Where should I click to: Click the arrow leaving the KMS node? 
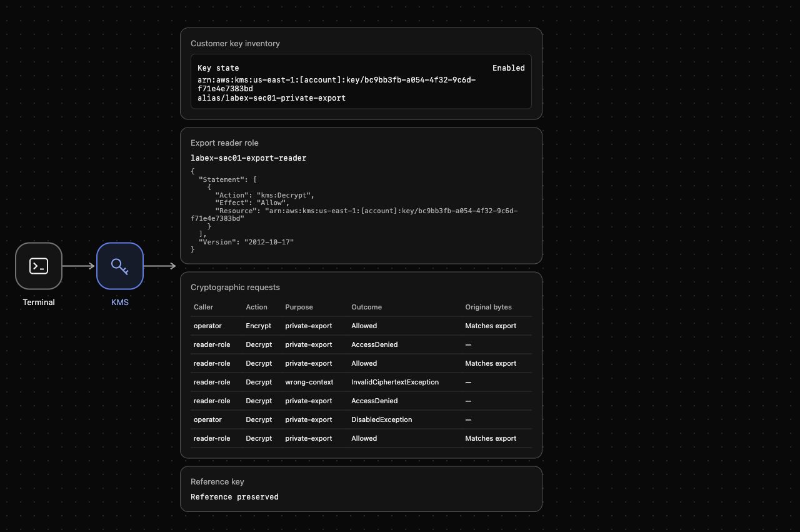point(161,266)
